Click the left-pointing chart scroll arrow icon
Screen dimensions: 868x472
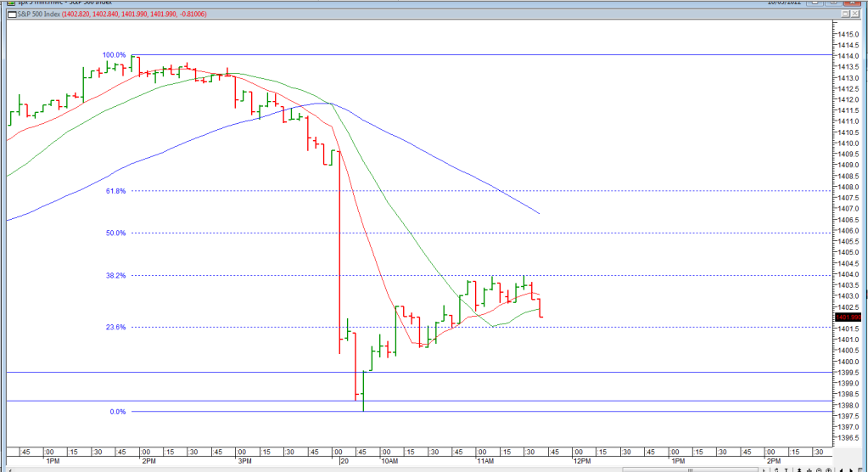(x=842, y=469)
